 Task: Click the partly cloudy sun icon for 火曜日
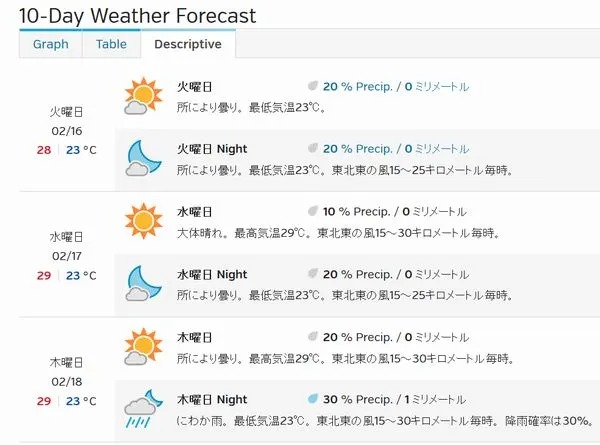[143, 96]
